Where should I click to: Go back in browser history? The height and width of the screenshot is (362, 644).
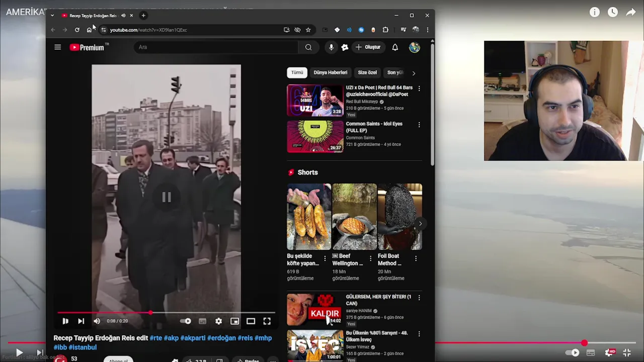tap(53, 30)
